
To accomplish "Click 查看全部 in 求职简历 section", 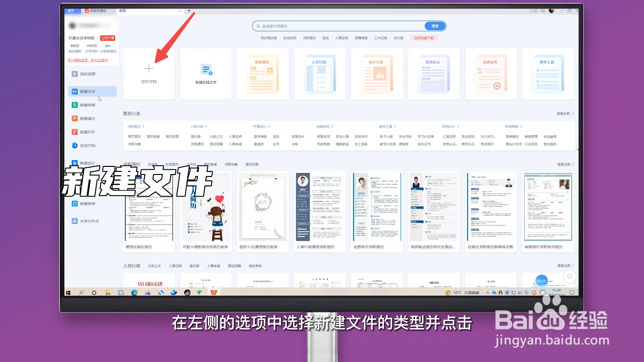I will pos(566,165).
